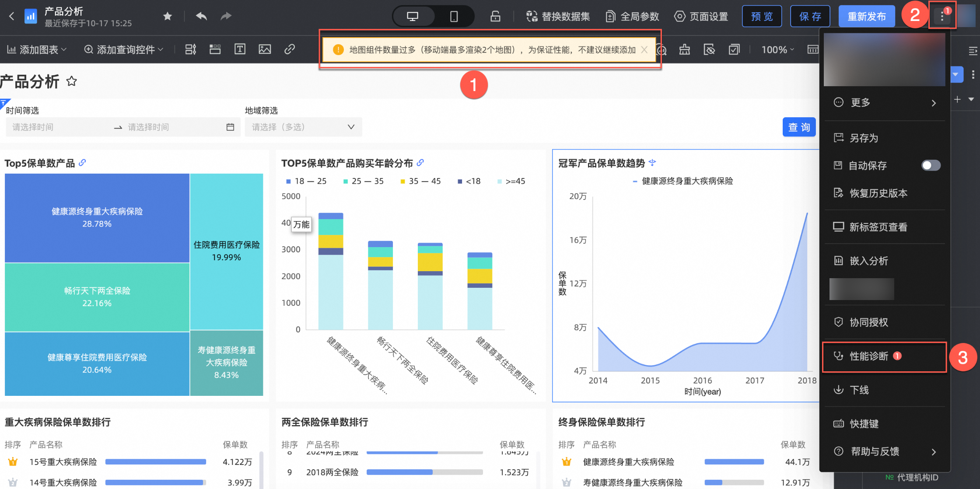This screenshot has width=980, height=489.
Task: Toggle the <18 legend series
Action: tap(469, 181)
